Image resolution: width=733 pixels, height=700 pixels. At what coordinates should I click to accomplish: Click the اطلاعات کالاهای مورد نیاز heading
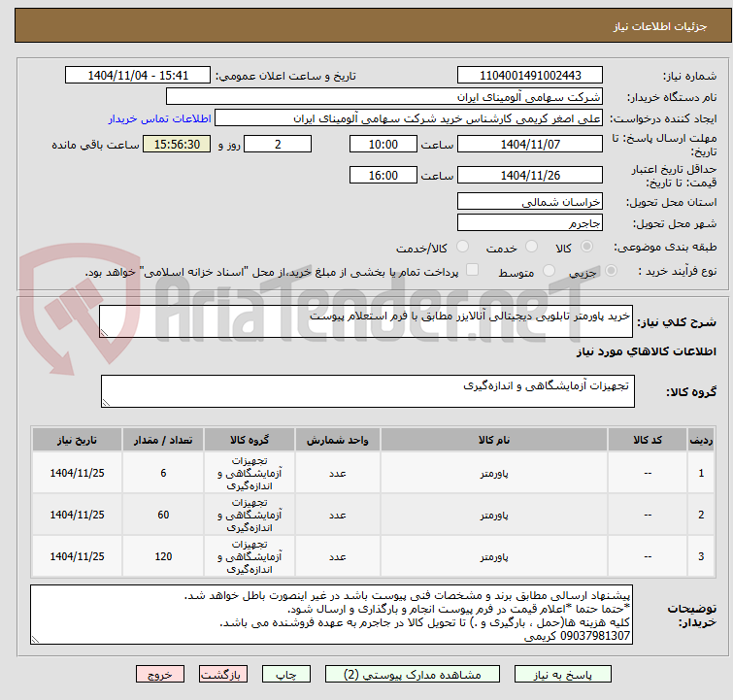(646, 351)
